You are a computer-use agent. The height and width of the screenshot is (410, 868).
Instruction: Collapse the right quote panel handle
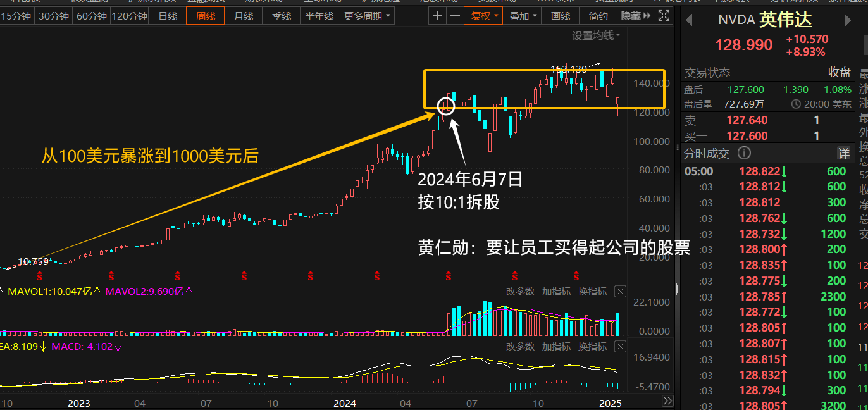click(x=677, y=289)
